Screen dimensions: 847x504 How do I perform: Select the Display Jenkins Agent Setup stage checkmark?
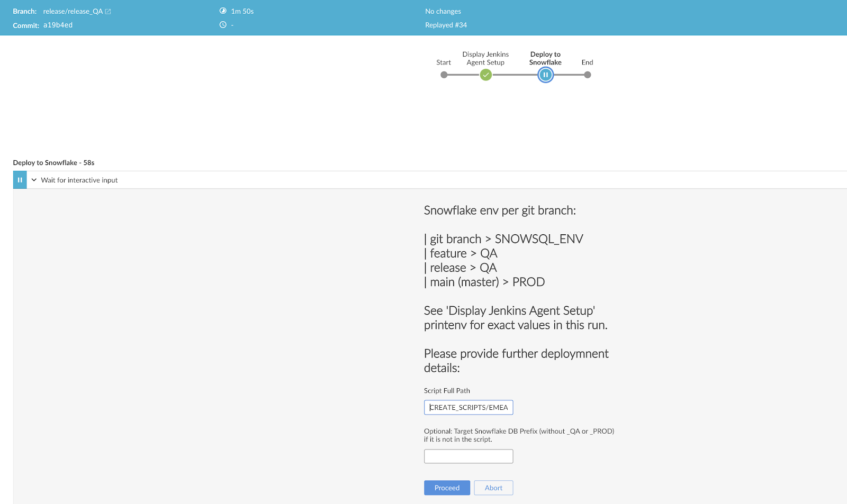click(x=486, y=75)
